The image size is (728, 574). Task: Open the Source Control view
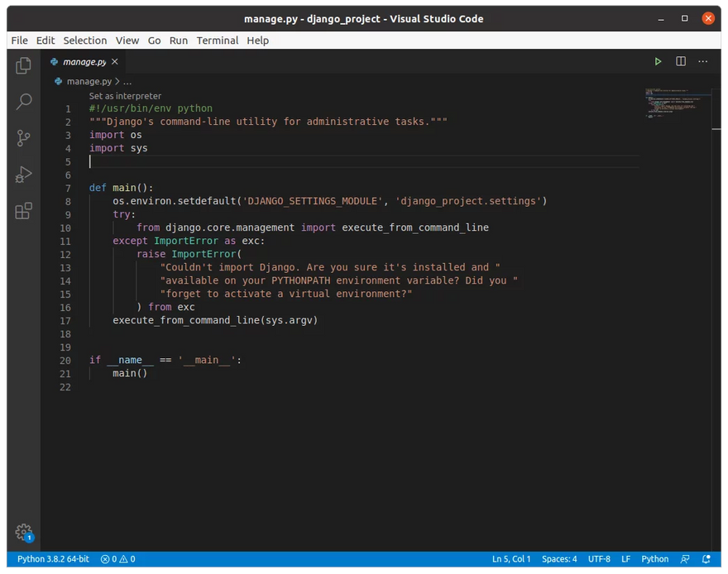(24, 138)
